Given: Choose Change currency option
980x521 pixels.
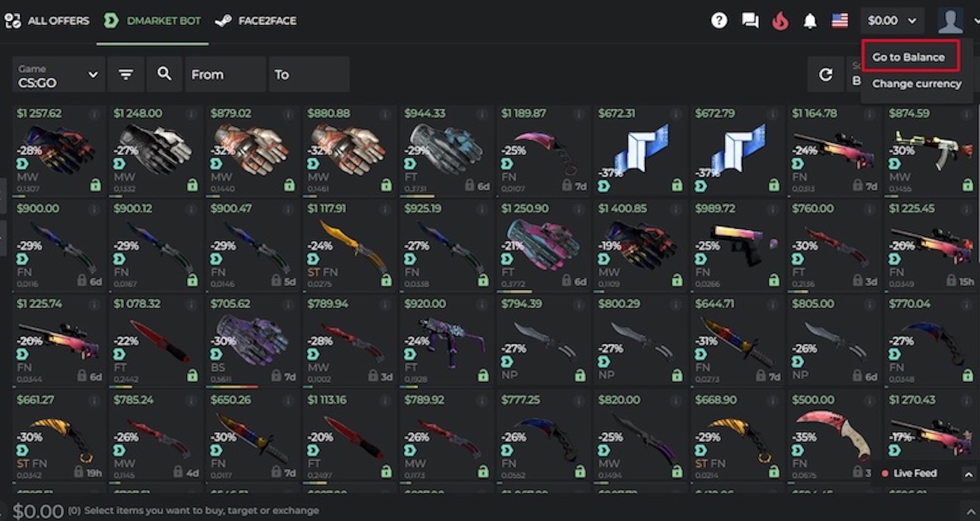Looking at the screenshot, I should pos(917,83).
